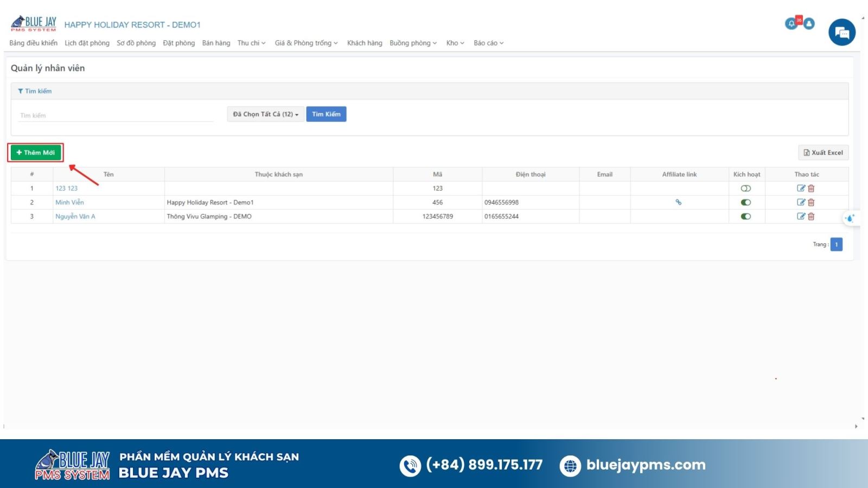Open the chat widget bubble icon
The width and height of the screenshot is (868, 488).
click(x=841, y=32)
